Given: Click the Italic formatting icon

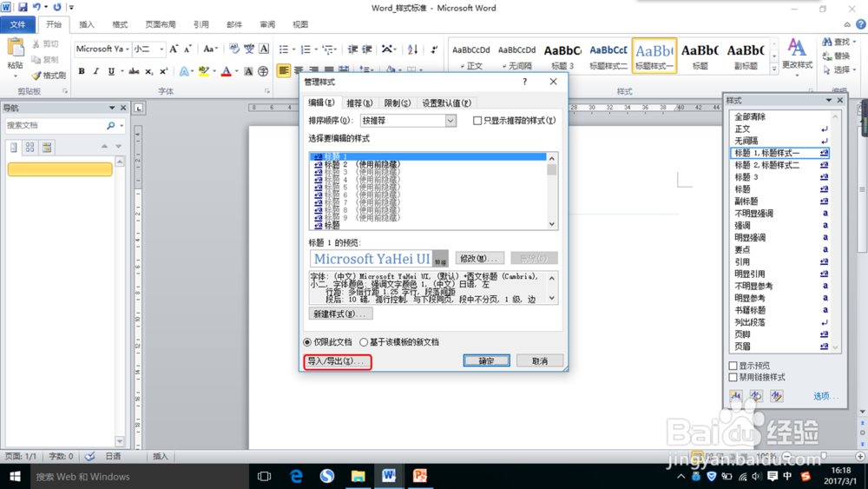Looking at the screenshot, I should click(x=95, y=71).
